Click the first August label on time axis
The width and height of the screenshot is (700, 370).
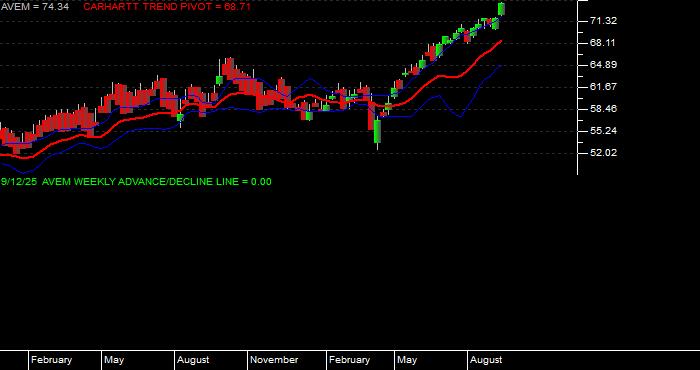click(193, 360)
